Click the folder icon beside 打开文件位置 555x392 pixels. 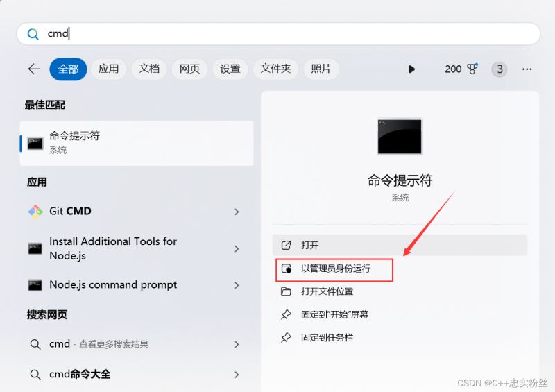286,291
